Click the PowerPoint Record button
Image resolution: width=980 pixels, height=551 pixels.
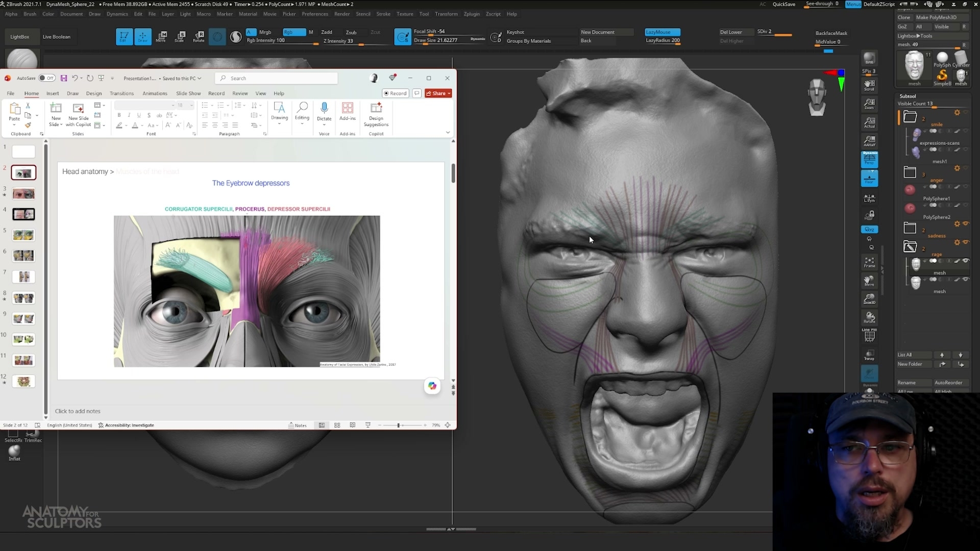(x=396, y=93)
